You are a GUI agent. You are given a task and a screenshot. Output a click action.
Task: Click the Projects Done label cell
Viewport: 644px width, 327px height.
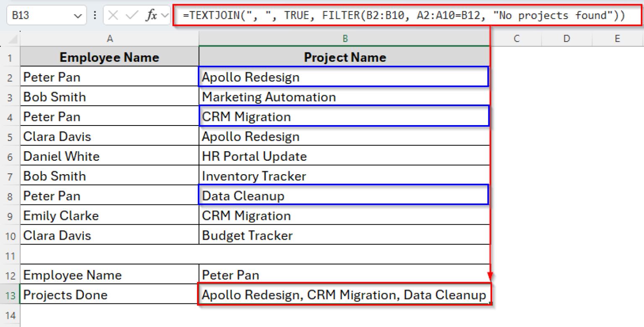click(110, 295)
